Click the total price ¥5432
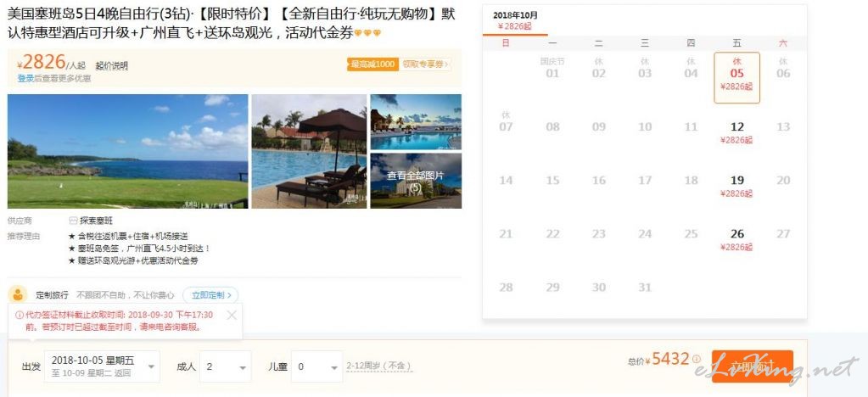 click(667, 360)
